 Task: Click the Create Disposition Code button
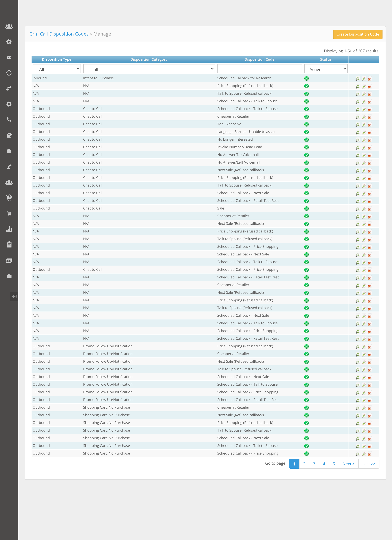coord(358,34)
